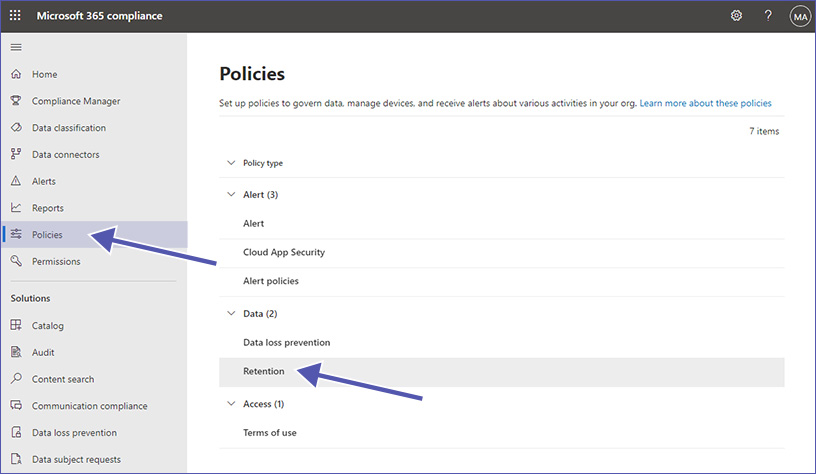Open Alerts in the sidebar
This screenshot has width=816, height=474.
pos(94,181)
